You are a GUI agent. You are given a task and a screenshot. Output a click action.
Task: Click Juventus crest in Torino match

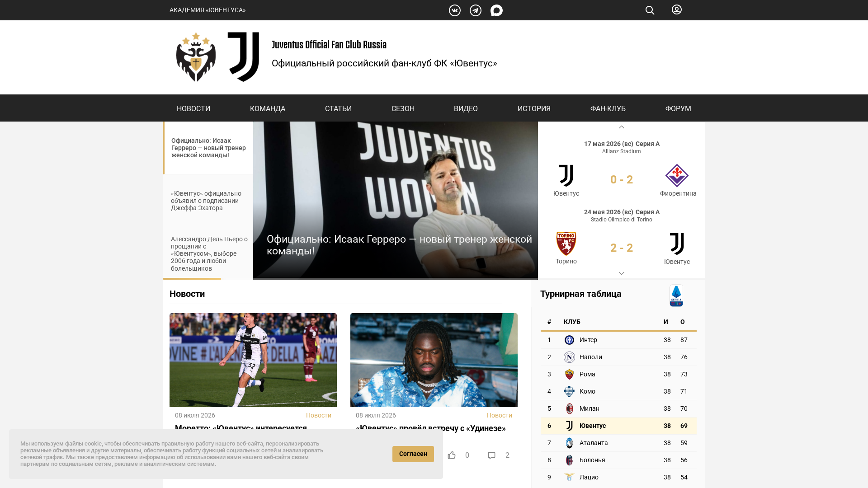677,244
